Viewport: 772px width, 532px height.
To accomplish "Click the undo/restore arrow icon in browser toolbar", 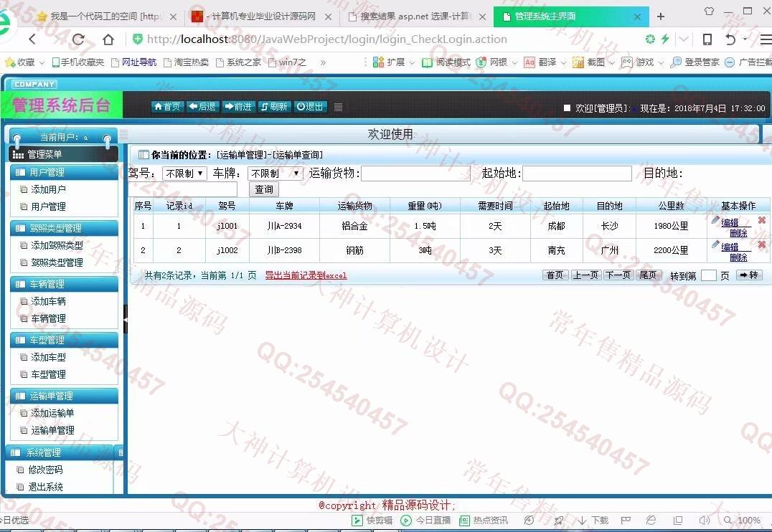I will pyautogui.click(x=730, y=39).
